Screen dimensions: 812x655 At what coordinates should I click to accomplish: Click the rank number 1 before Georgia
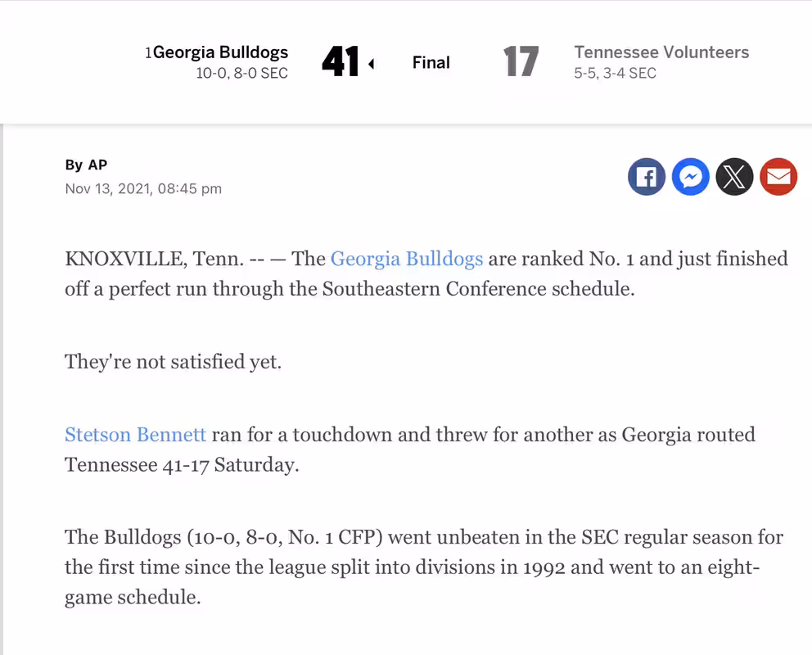[x=149, y=53]
